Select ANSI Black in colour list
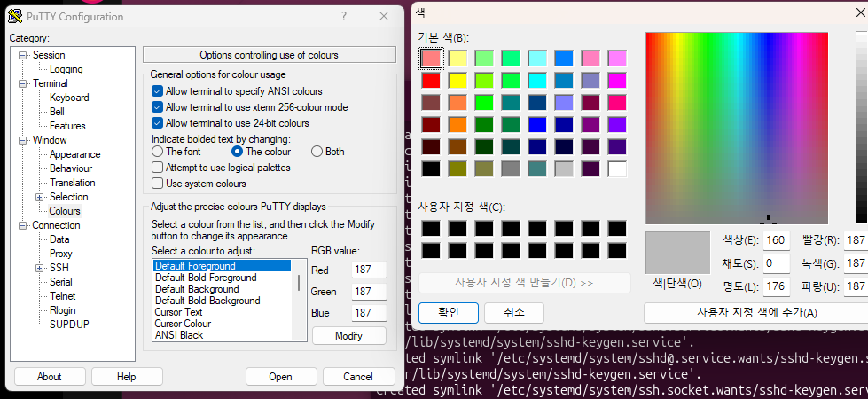Image resolution: width=868 pixels, height=399 pixels. coord(222,335)
